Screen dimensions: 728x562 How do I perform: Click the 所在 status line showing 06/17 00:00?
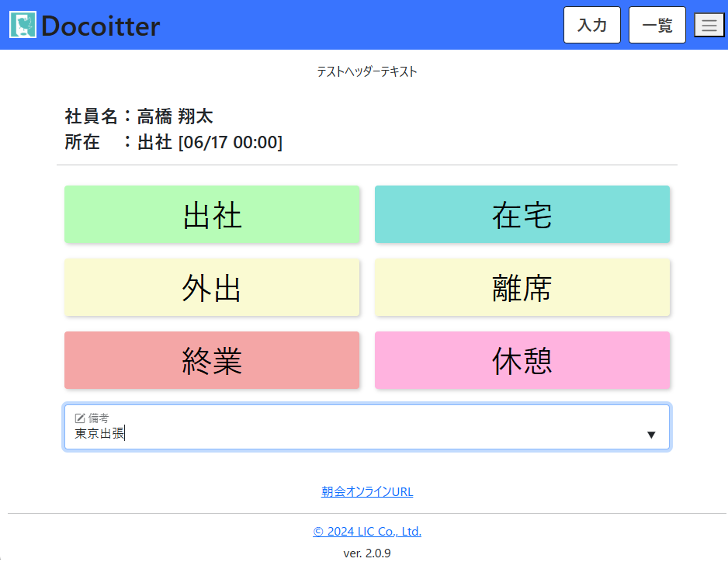[x=210, y=143]
